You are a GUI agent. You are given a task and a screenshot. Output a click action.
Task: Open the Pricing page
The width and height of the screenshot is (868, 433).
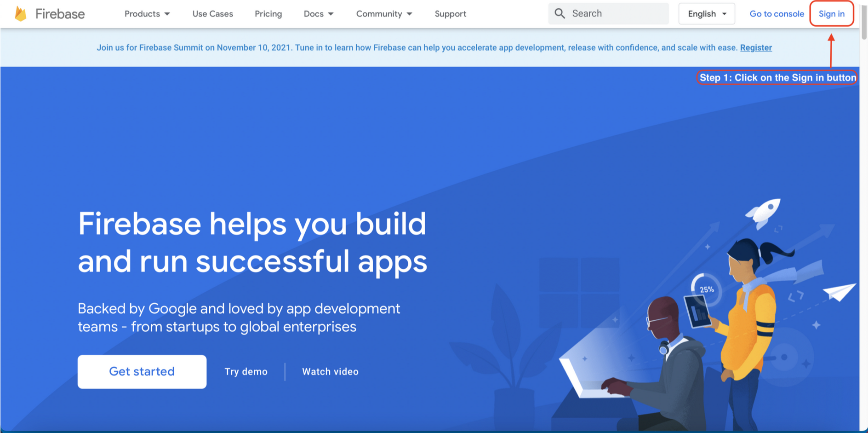click(268, 14)
